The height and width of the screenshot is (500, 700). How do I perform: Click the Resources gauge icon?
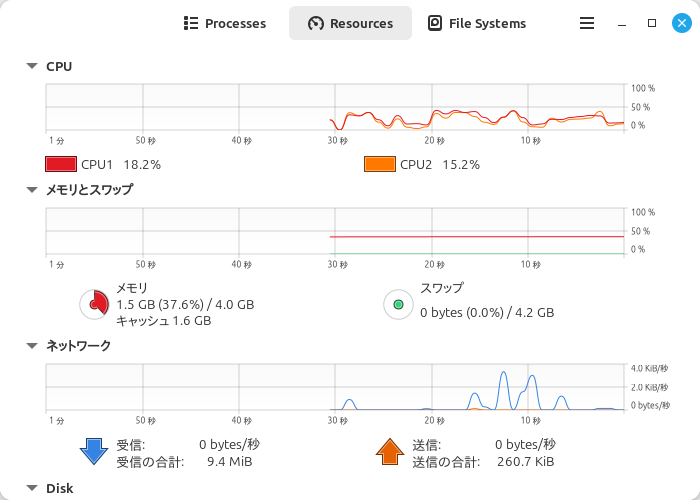click(x=316, y=23)
